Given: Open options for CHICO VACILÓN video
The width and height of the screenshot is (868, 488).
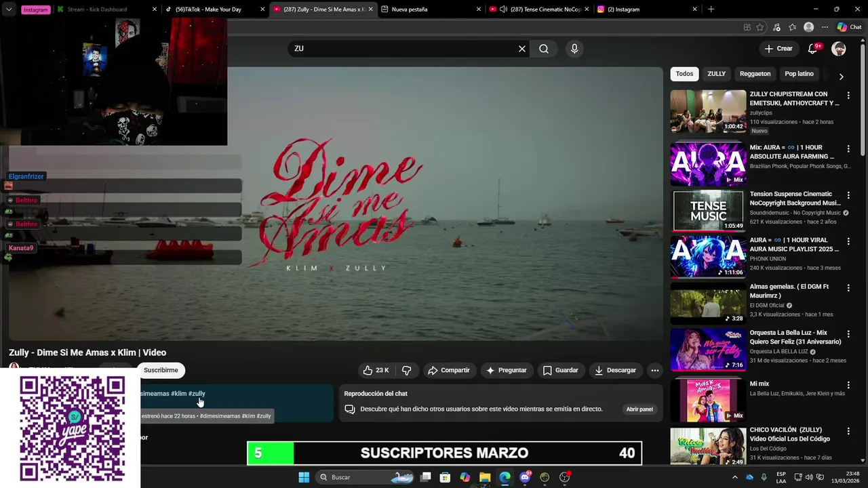Looking at the screenshot, I should (x=848, y=431).
